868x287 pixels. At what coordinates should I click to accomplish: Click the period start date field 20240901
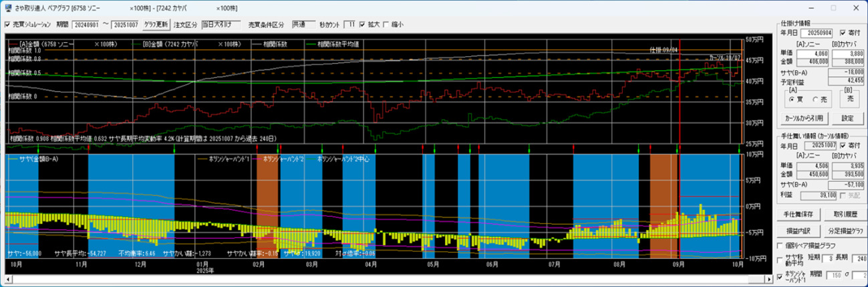tap(84, 25)
